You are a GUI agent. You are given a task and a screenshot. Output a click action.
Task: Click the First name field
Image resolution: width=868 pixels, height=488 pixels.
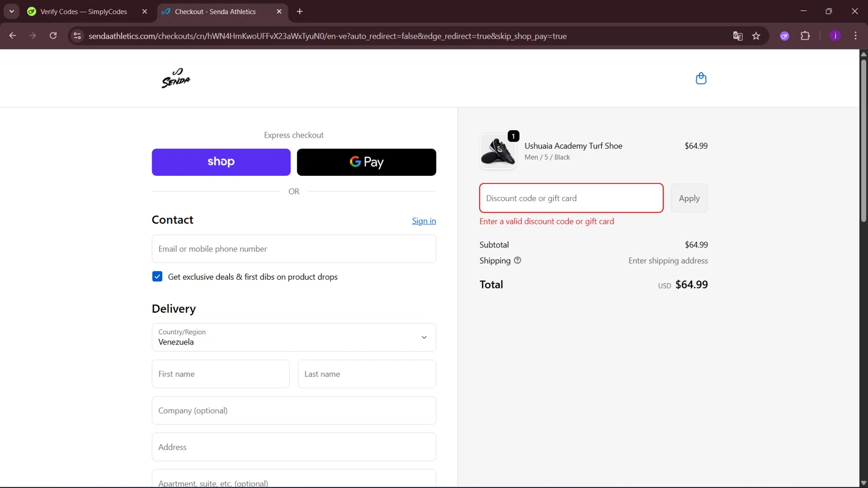click(x=220, y=374)
